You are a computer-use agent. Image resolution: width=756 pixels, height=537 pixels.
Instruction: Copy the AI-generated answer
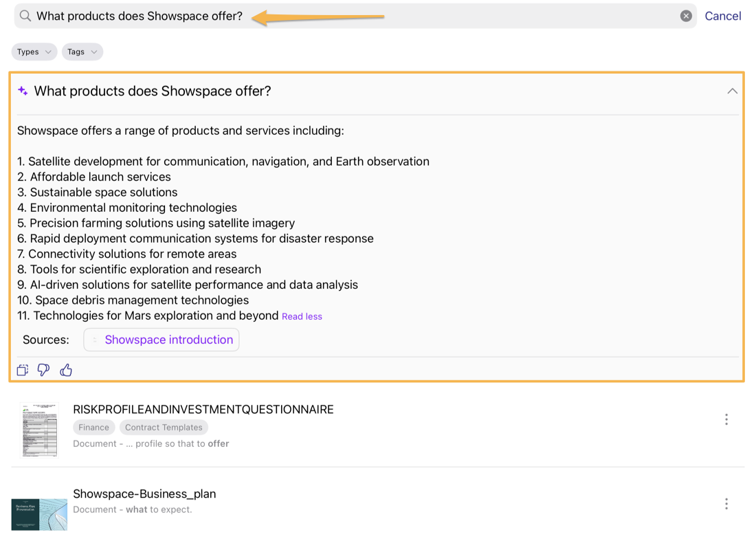[x=22, y=370]
